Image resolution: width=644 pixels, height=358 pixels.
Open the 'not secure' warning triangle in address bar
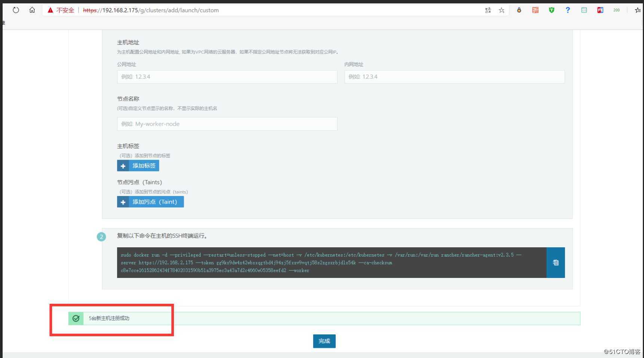click(51, 10)
